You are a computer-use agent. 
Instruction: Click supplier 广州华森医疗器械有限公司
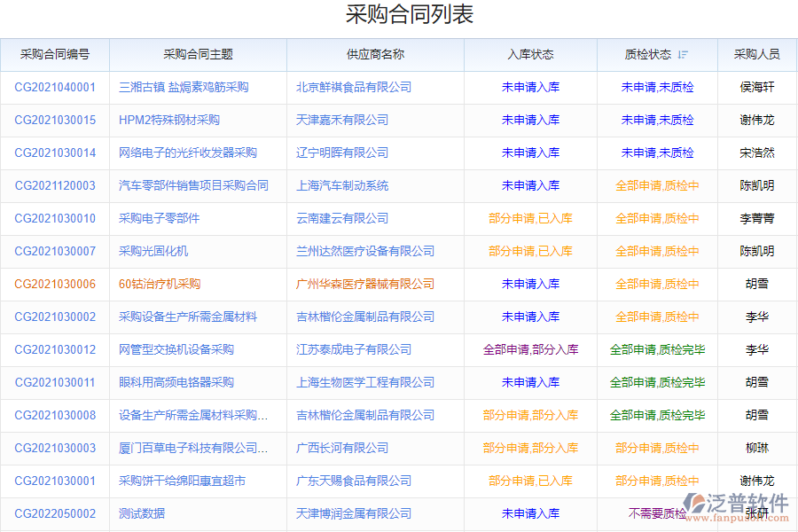point(365,284)
